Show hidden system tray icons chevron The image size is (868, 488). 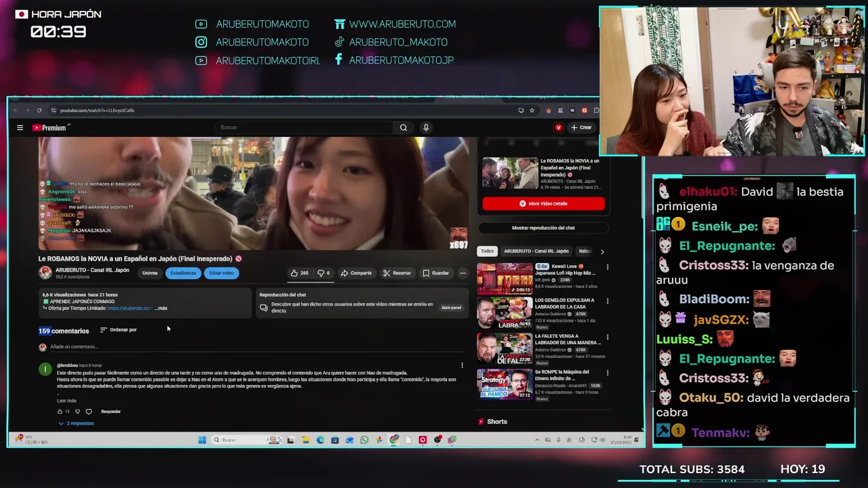537,440
